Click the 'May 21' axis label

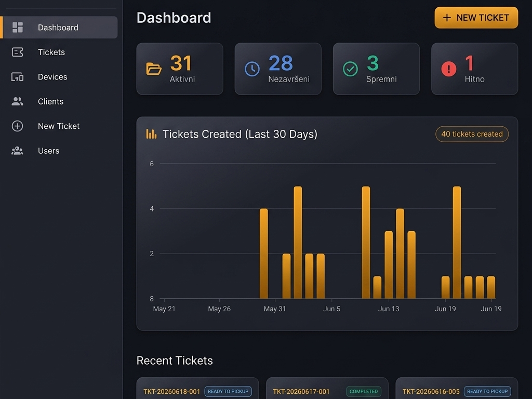pyautogui.click(x=164, y=309)
